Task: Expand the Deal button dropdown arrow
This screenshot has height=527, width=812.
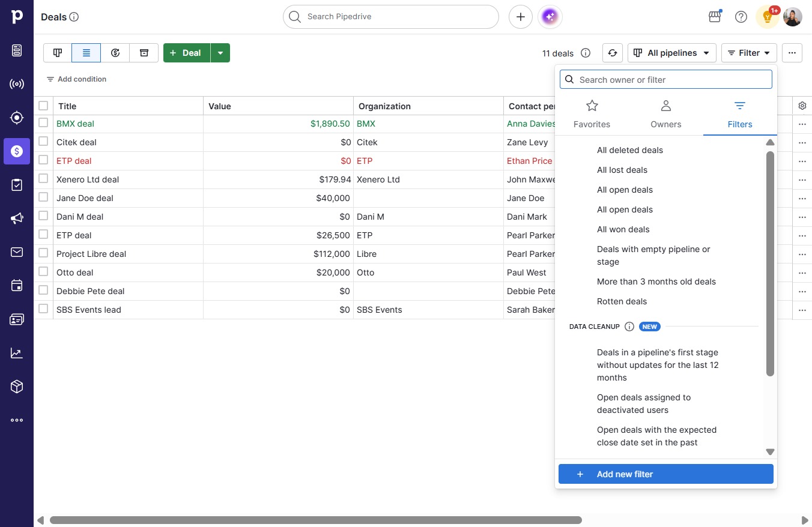Action: tap(220, 53)
